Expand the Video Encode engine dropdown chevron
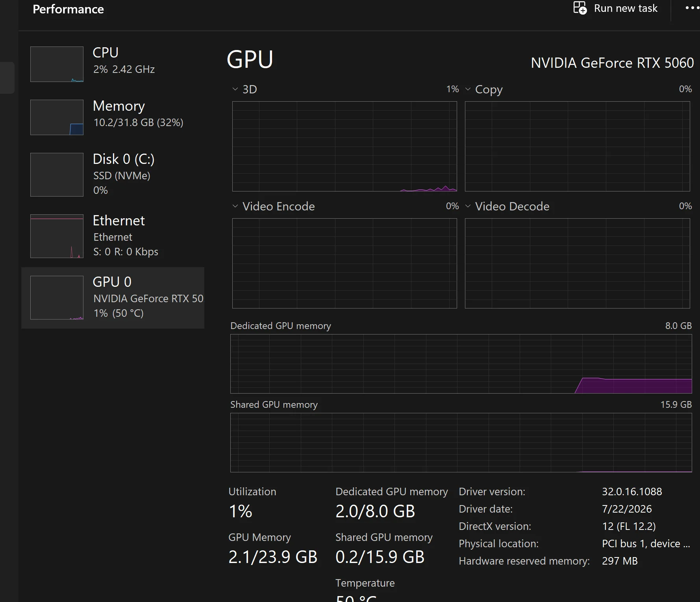 tap(235, 206)
